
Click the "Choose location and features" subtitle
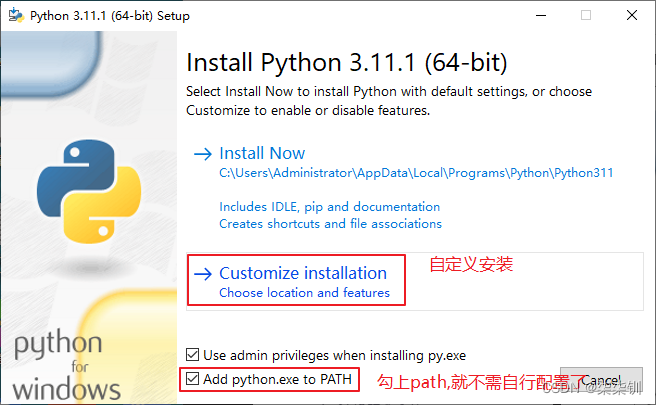[304, 293]
